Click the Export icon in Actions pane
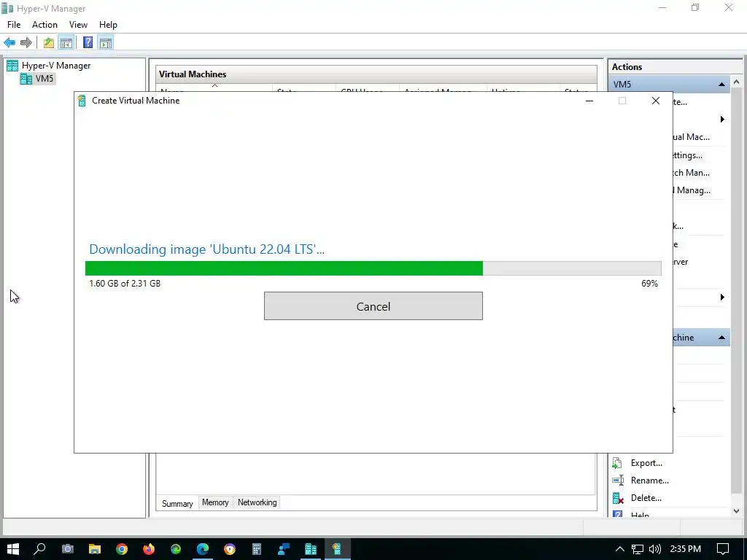Image resolution: width=747 pixels, height=560 pixels. (x=617, y=463)
